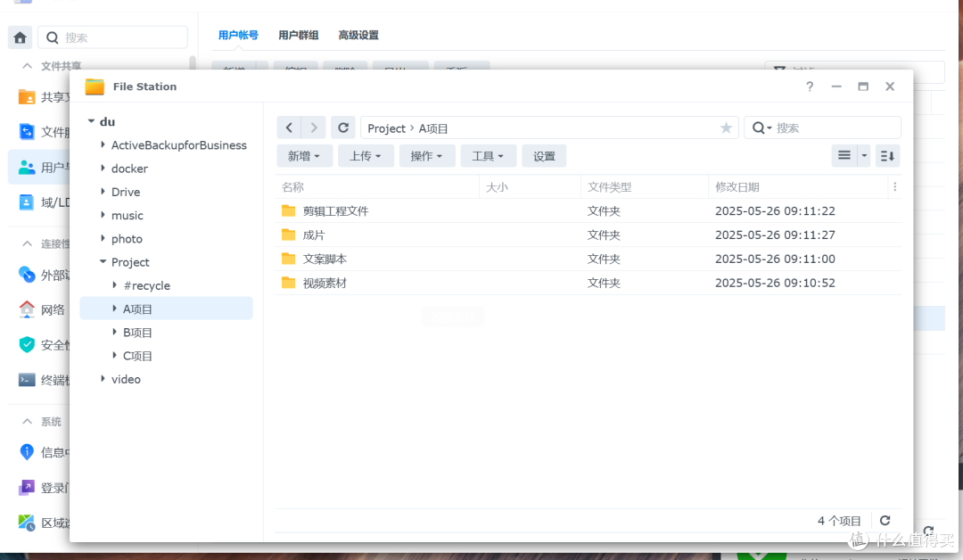Select the video folder in the tree
This screenshot has height=560, width=963.
pyautogui.click(x=126, y=379)
